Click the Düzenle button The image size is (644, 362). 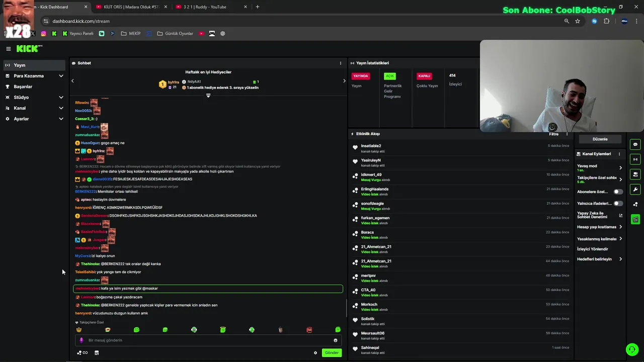600,139
